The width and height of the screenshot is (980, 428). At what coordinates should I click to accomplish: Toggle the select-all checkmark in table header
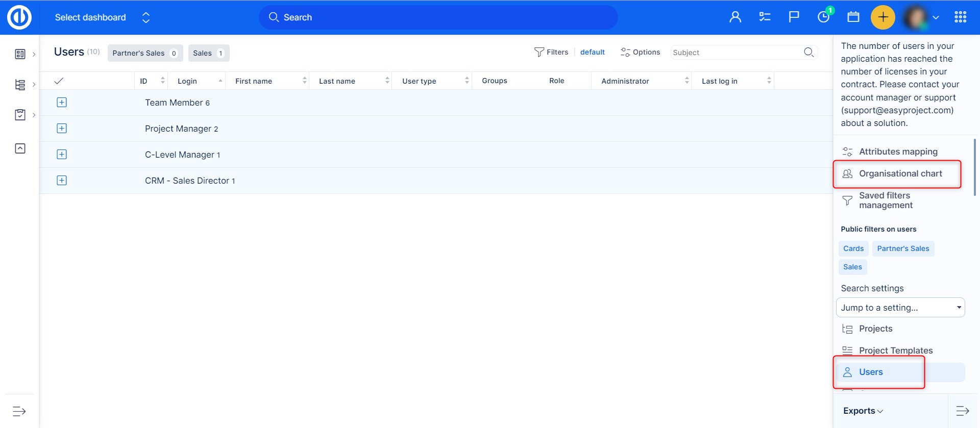[x=59, y=81]
